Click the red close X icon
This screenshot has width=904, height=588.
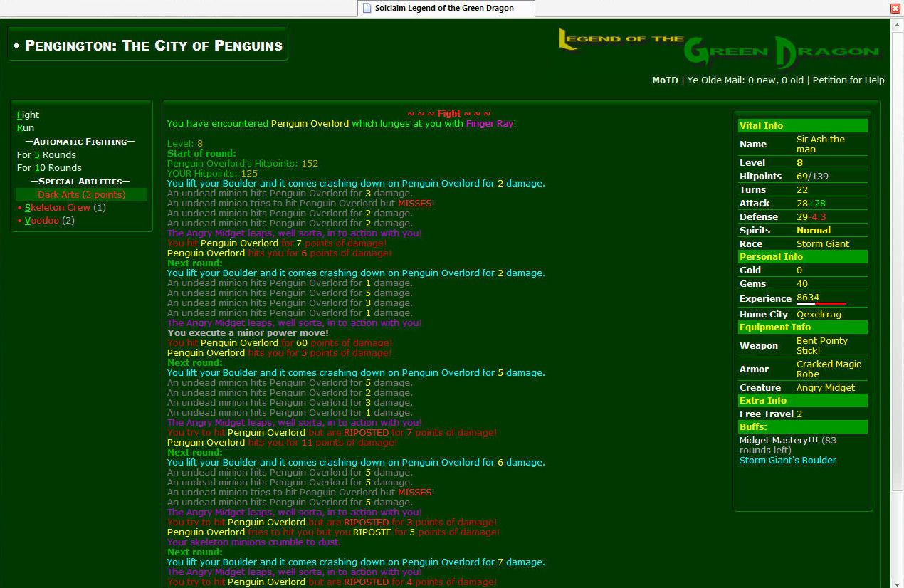pos(895,9)
